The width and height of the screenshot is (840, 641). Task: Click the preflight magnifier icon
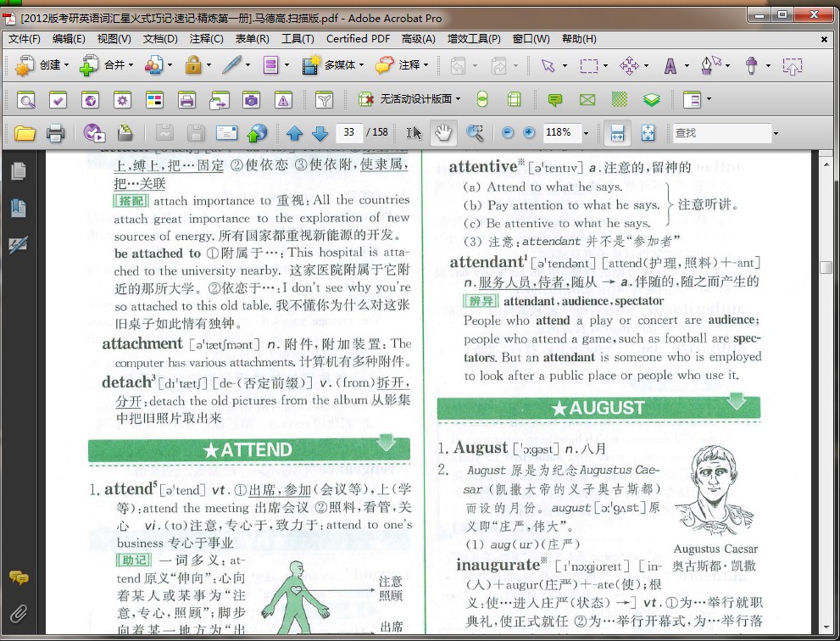pos(25,100)
